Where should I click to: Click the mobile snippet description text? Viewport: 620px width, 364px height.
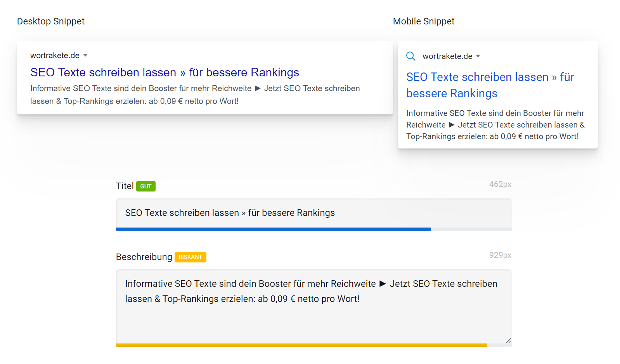(495, 125)
